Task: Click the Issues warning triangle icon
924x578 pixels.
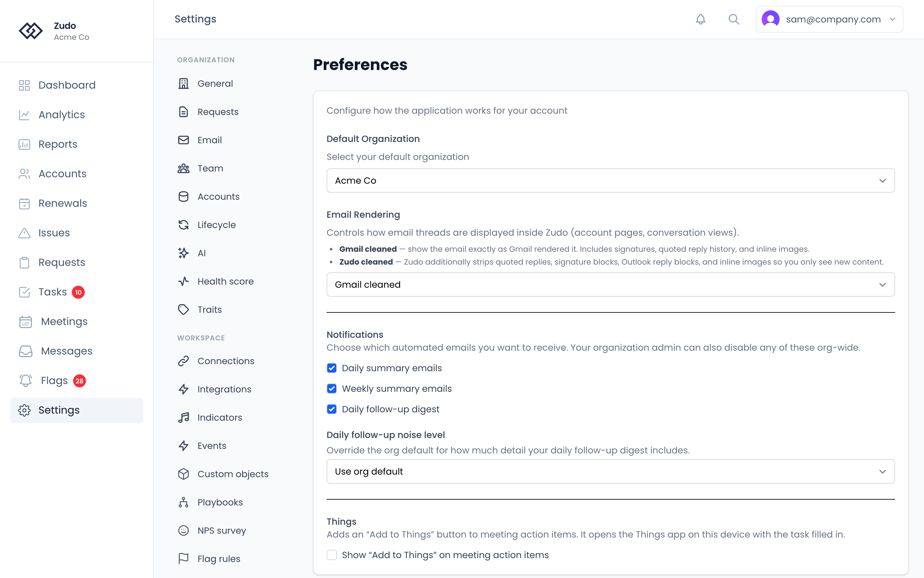Action: (x=24, y=233)
